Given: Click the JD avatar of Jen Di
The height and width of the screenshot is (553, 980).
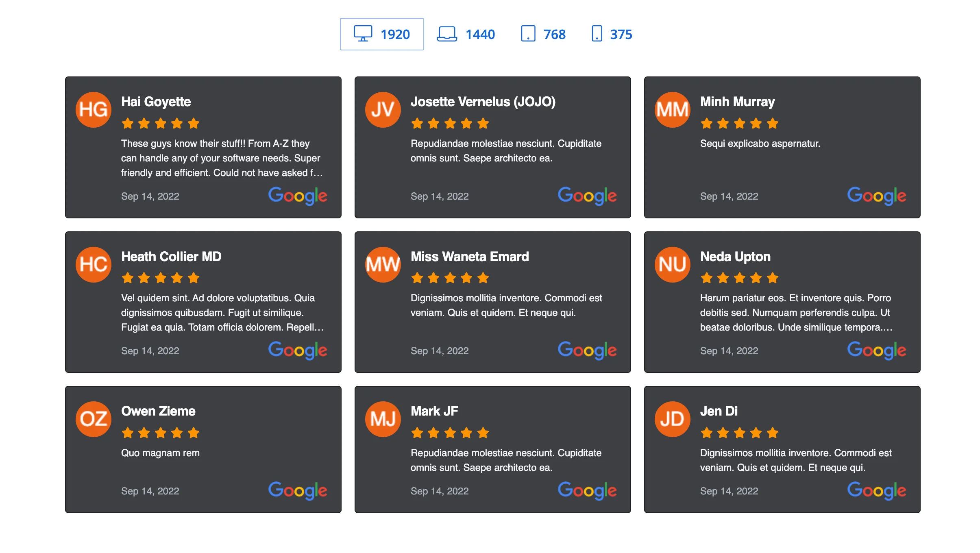Looking at the screenshot, I should click(673, 419).
